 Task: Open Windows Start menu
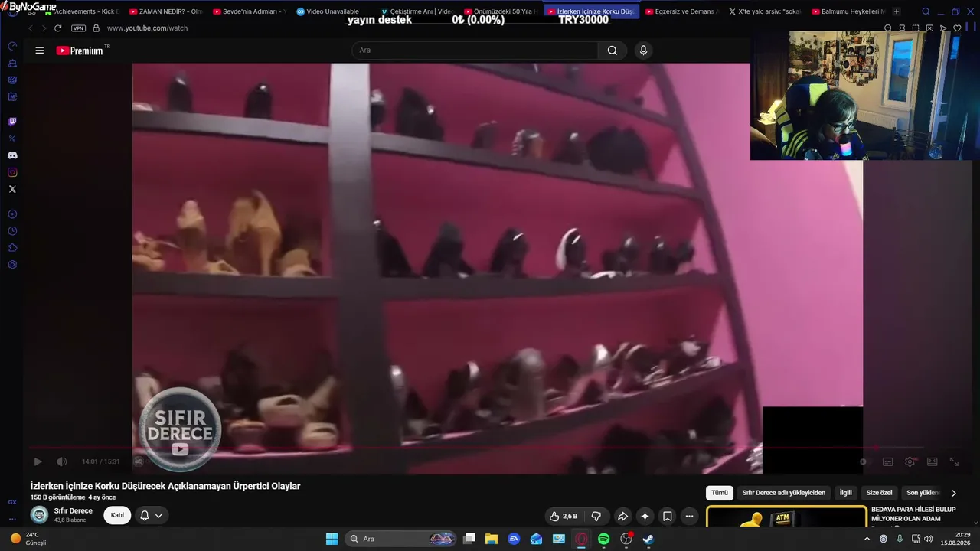tap(332, 539)
